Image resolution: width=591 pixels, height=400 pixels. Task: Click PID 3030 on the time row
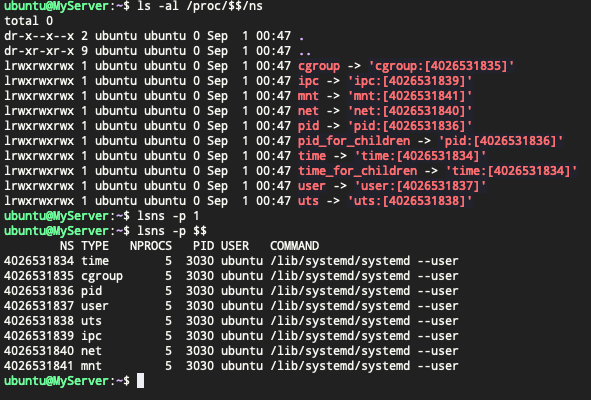point(200,261)
